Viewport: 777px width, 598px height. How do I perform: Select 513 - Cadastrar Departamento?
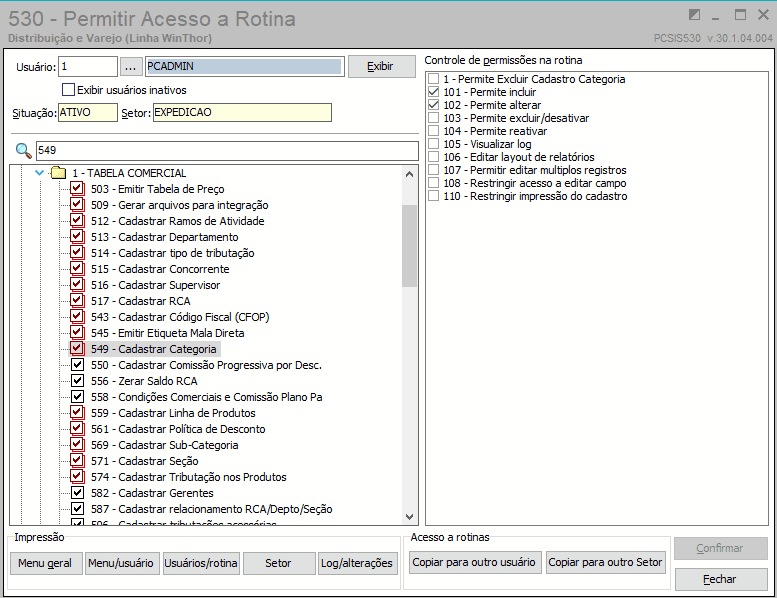pyautogui.click(x=165, y=237)
